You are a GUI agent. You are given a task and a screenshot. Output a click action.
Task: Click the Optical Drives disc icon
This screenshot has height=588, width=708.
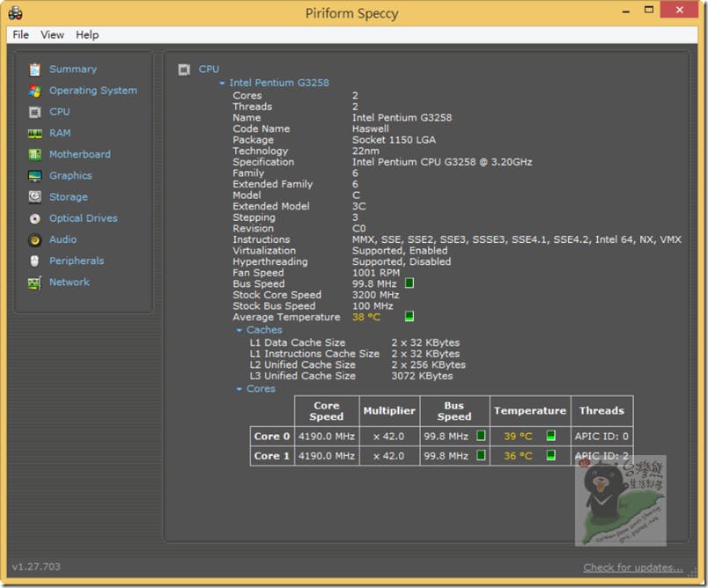[x=34, y=218]
